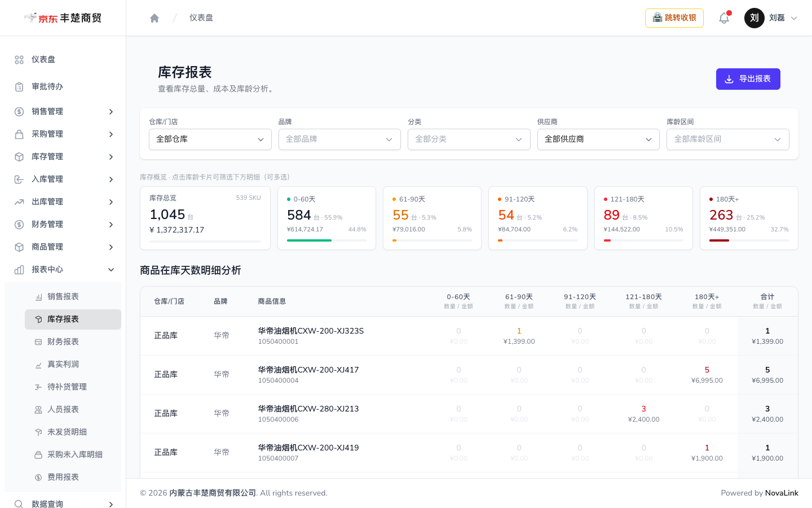Open 人员报表 in sidebar
The image size is (812, 508).
coord(73,410)
